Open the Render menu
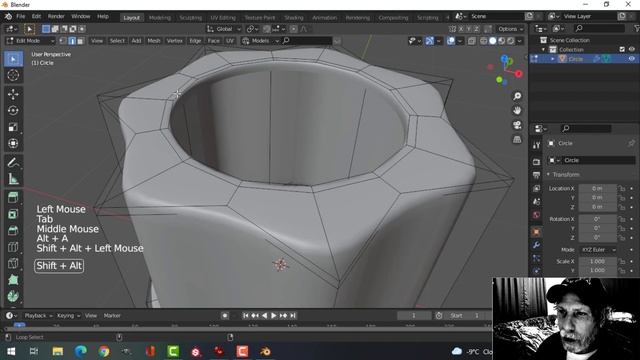The height and width of the screenshot is (360, 640). 56,16
